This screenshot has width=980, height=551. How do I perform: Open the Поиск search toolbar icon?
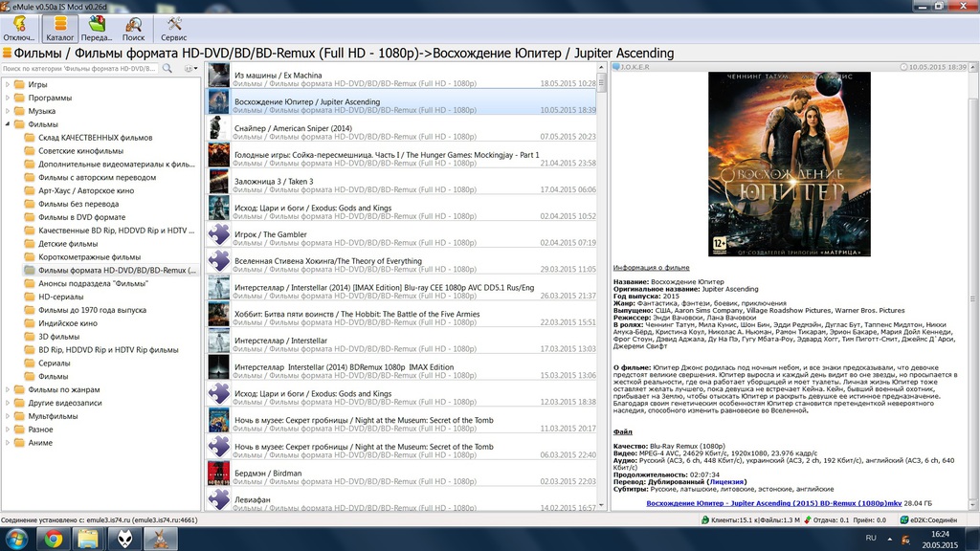point(133,29)
